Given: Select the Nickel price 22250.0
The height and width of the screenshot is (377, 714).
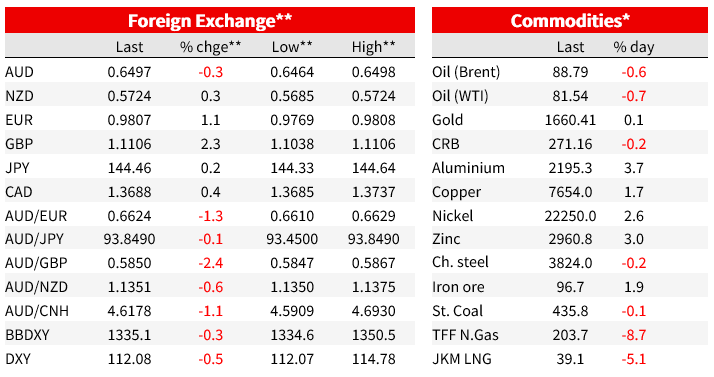Looking at the screenshot, I should pos(570,216).
